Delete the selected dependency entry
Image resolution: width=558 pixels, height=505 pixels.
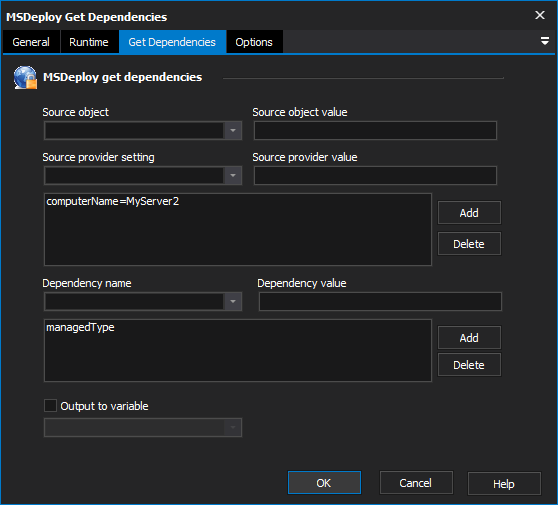point(469,365)
